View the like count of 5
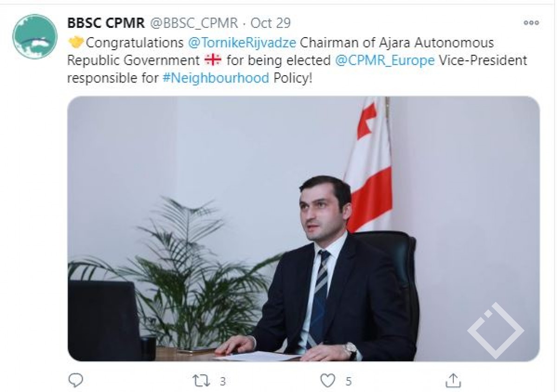This screenshot has width=557, height=392. (x=349, y=381)
